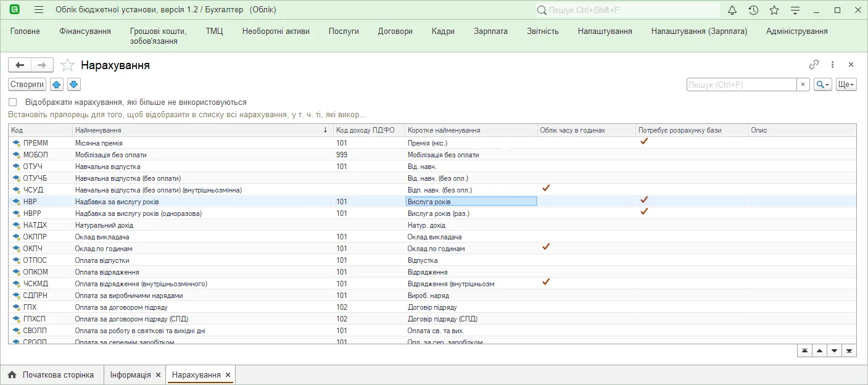Close the Інформація tab
The height and width of the screenshot is (385, 868).
pyautogui.click(x=158, y=375)
